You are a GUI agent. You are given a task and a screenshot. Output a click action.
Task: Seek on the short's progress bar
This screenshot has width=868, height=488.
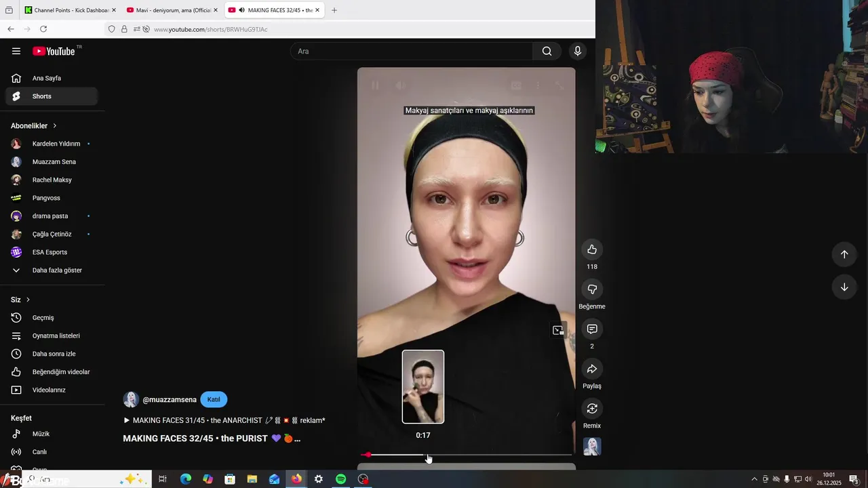pyautogui.click(x=467, y=455)
